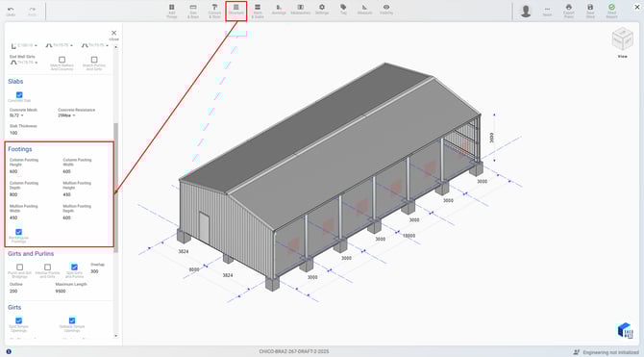The image size is (644, 357).
Task: Open the Tag tool
Action: coord(343,10)
